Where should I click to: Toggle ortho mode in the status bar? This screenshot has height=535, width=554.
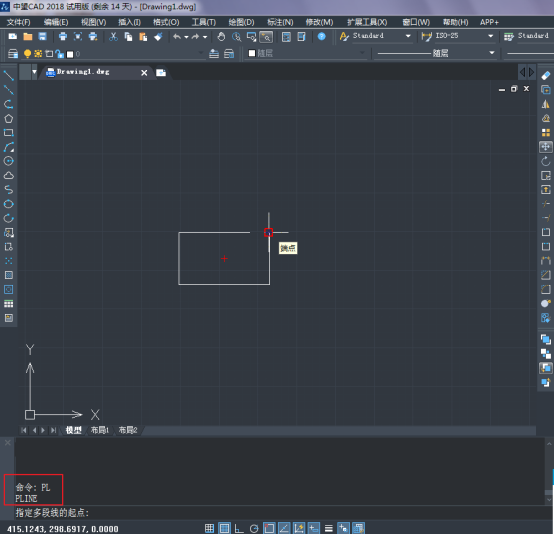[x=239, y=528]
